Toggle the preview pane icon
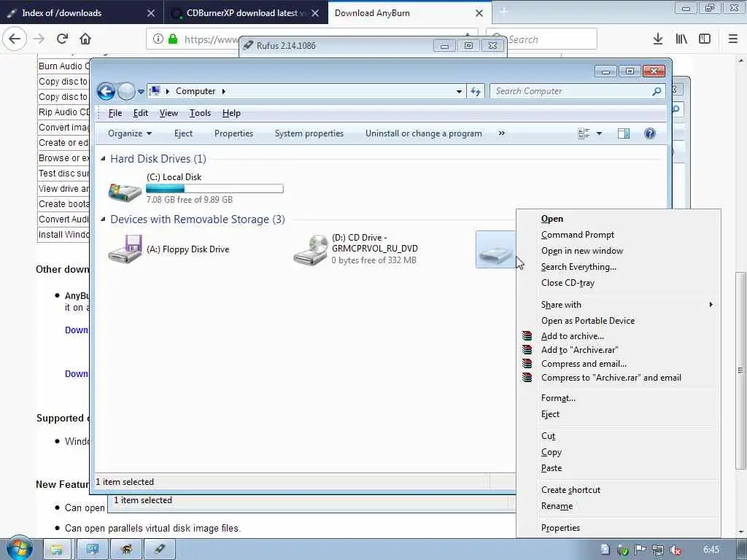 click(x=624, y=133)
